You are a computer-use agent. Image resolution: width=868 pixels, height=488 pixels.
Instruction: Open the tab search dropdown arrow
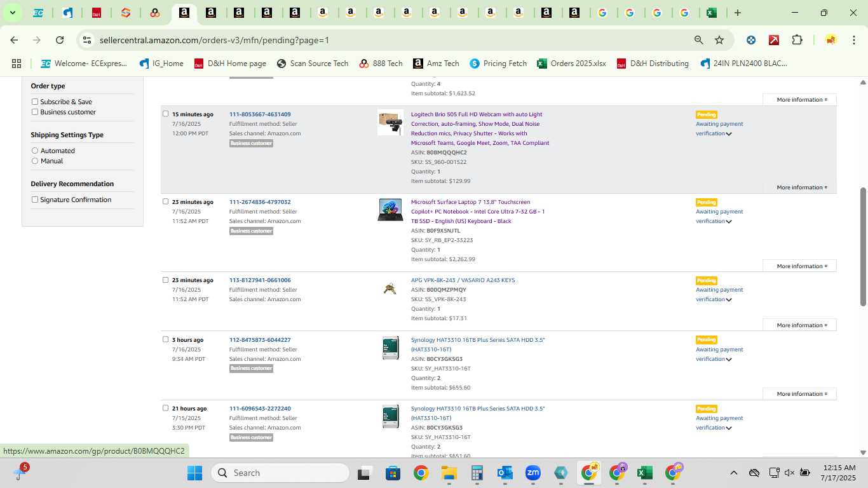[12, 13]
